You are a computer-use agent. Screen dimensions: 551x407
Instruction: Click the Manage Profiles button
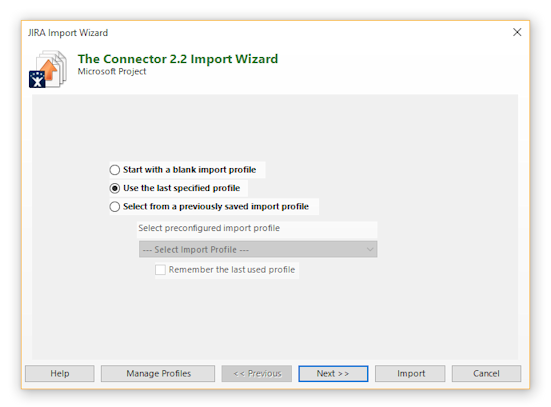point(158,373)
